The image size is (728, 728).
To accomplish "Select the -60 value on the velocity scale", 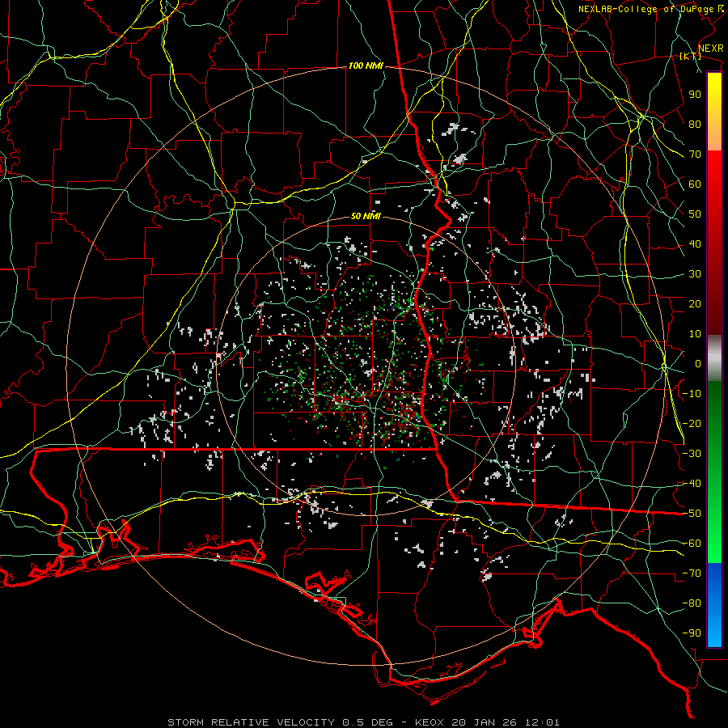I will [x=692, y=544].
